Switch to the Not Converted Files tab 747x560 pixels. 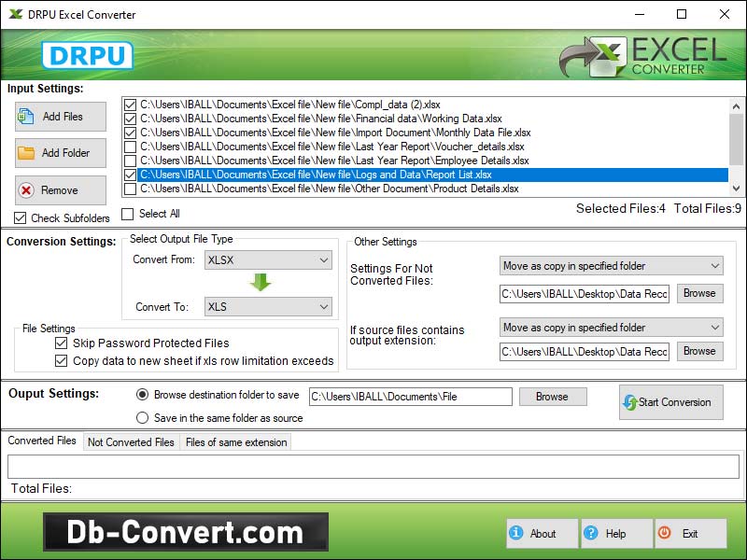pyautogui.click(x=131, y=442)
